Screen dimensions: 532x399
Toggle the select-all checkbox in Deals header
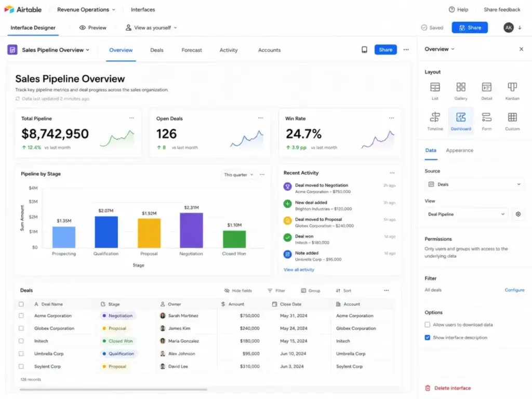tap(21, 304)
